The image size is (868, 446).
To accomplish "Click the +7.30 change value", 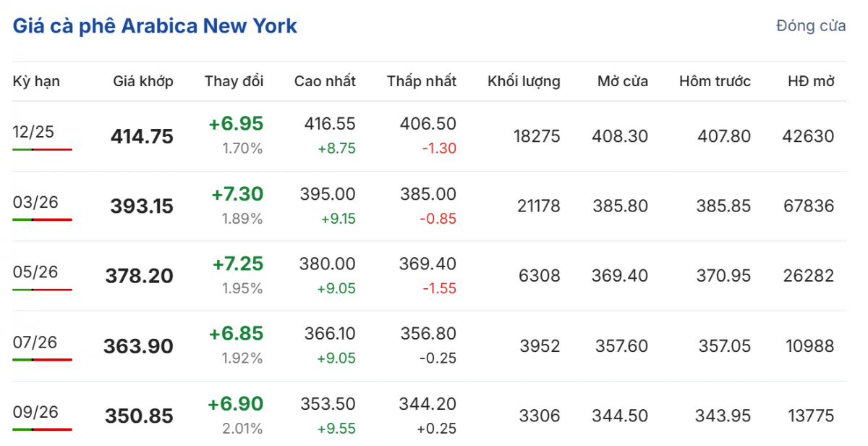I will (x=237, y=194).
